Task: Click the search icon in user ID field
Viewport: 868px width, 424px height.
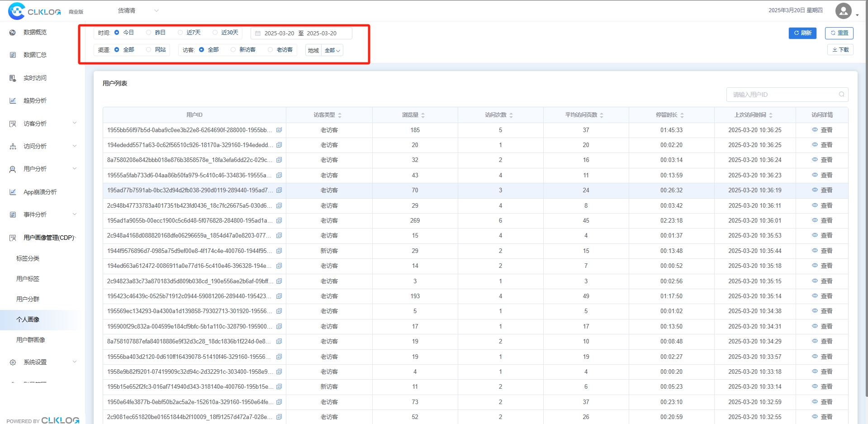Action: pyautogui.click(x=842, y=95)
